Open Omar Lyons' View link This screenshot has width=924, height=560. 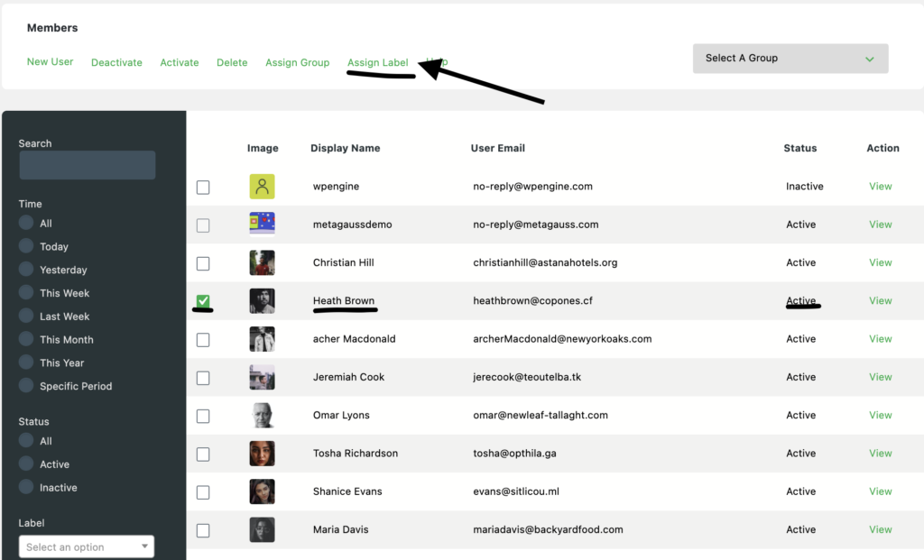tap(880, 415)
